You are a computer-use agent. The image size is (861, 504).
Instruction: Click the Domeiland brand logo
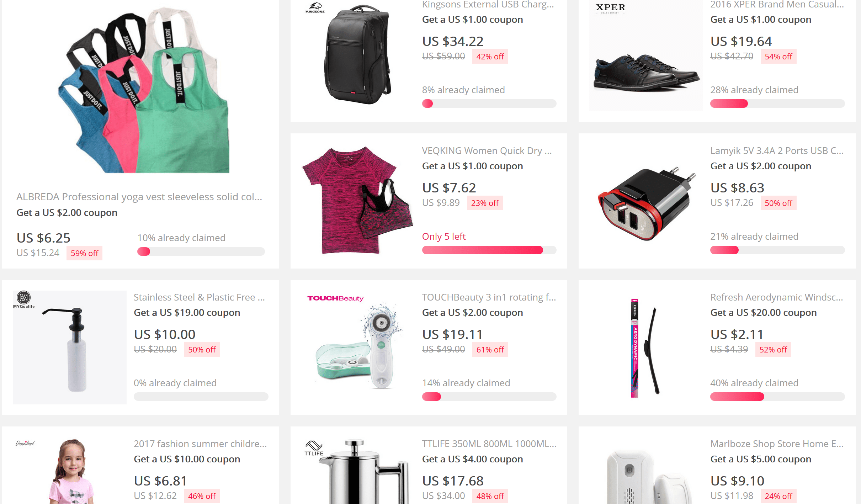pyautogui.click(x=25, y=443)
